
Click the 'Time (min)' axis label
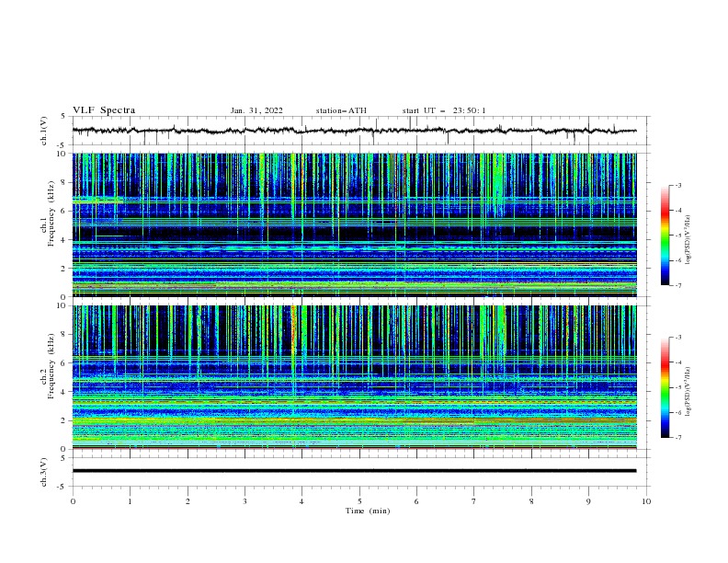(x=368, y=511)
